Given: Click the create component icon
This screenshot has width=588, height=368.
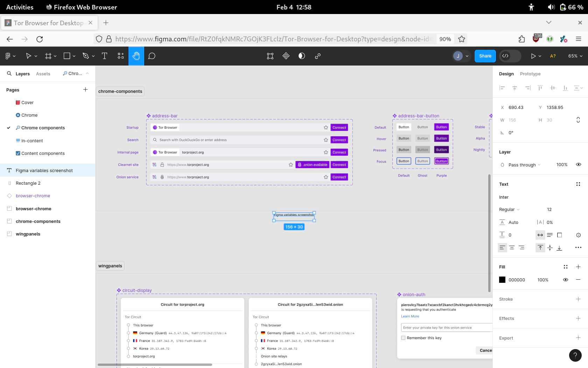Looking at the screenshot, I should 286,56.
